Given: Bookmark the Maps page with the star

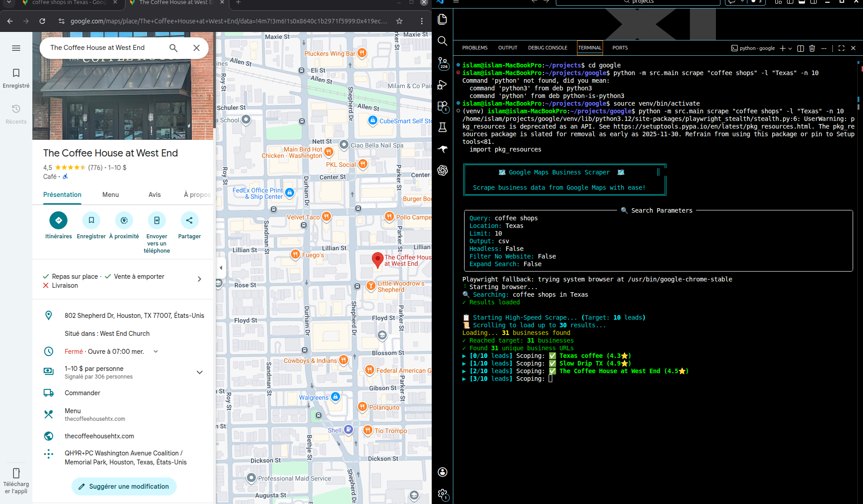Looking at the screenshot, I should pyautogui.click(x=399, y=21).
